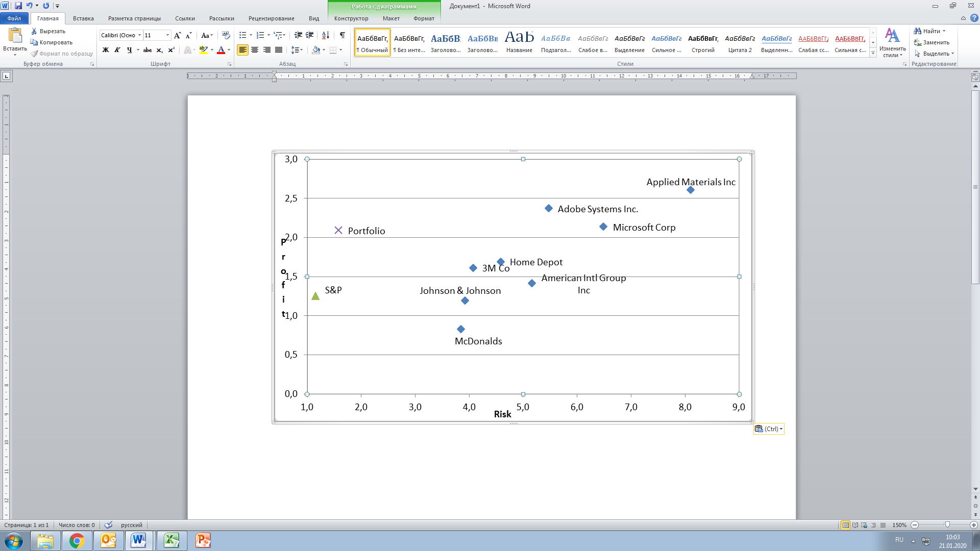Apply the Название style
The height and width of the screenshot is (551, 980).
(519, 42)
